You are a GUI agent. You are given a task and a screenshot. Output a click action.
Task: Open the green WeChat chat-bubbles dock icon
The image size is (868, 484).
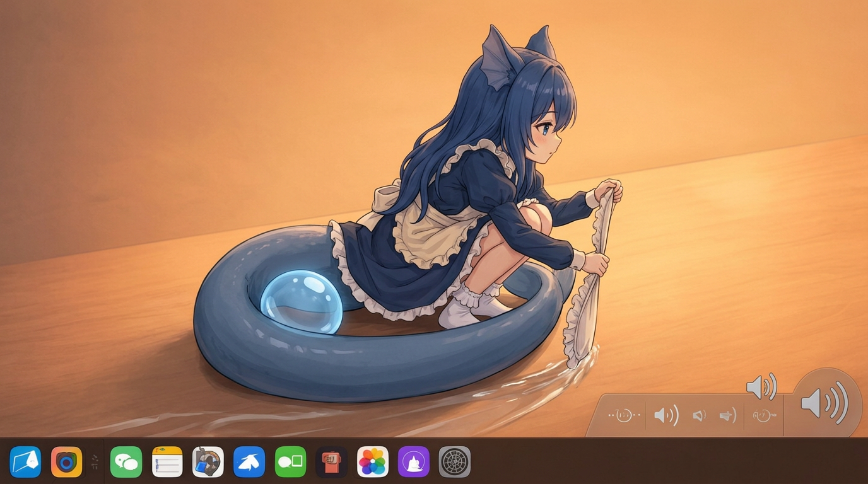tap(126, 462)
